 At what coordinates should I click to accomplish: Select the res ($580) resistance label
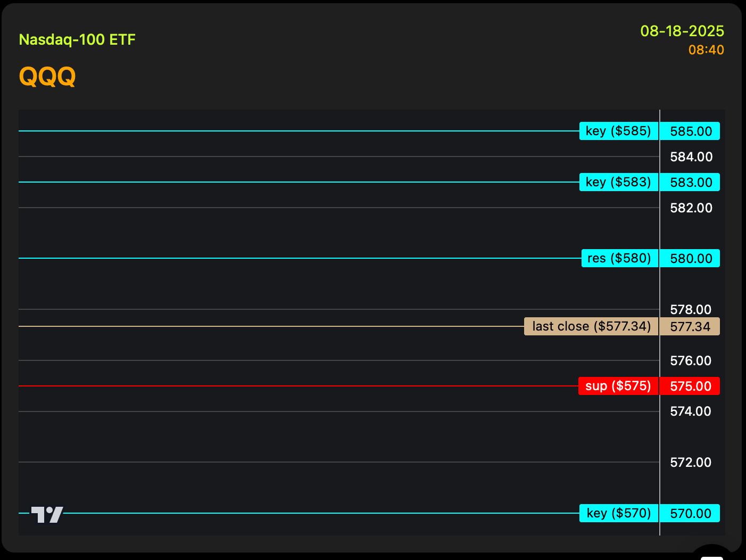click(619, 258)
